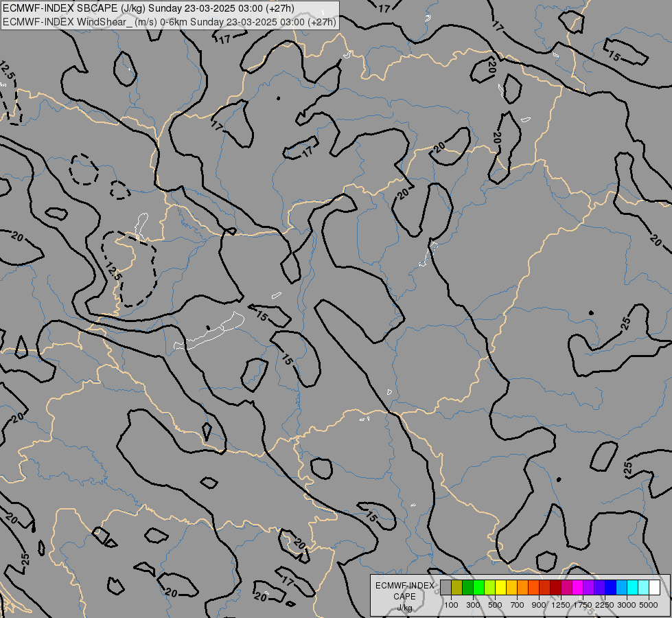Click the 2250 legend tick value
Image resolution: width=672 pixels, height=618 pixels.
[605, 605]
